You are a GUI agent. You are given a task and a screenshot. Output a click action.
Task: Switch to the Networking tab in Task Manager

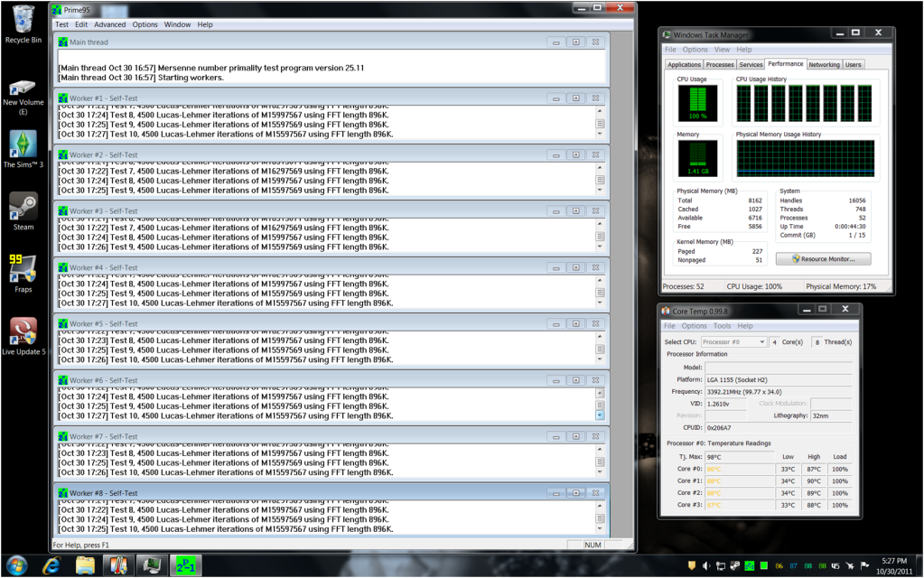click(x=824, y=65)
